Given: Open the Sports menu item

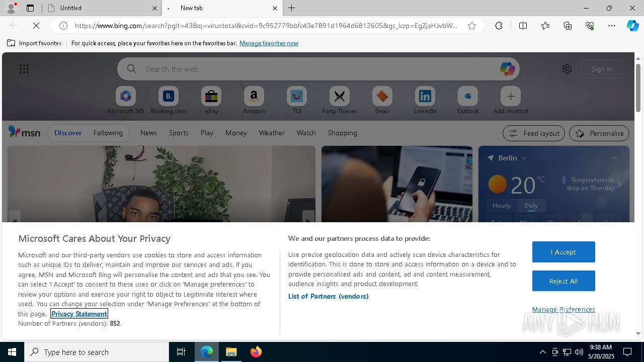Looking at the screenshot, I should click(179, 133).
